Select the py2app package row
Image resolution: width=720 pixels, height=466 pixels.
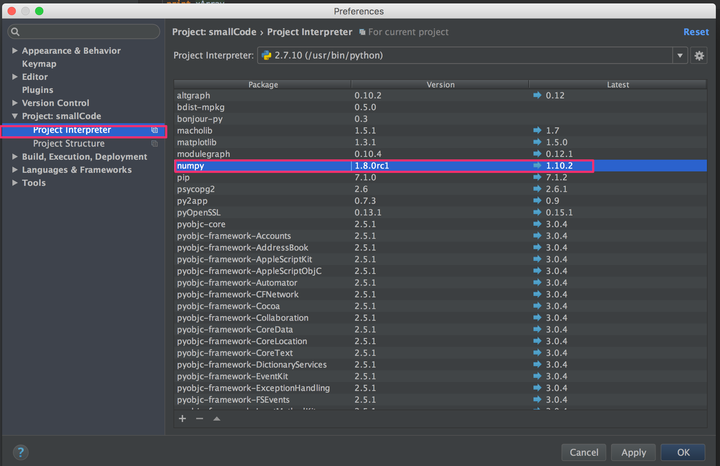tap(440, 201)
